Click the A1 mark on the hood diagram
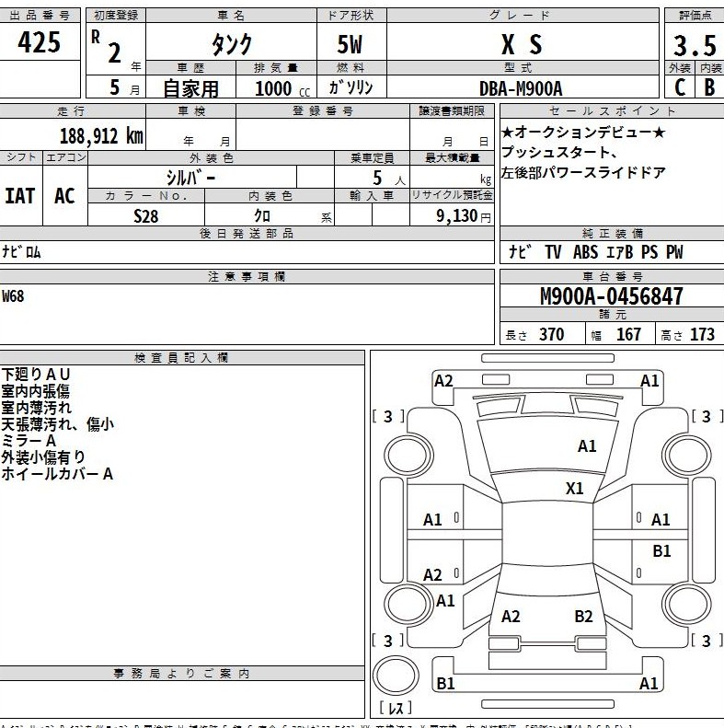 tap(587, 446)
